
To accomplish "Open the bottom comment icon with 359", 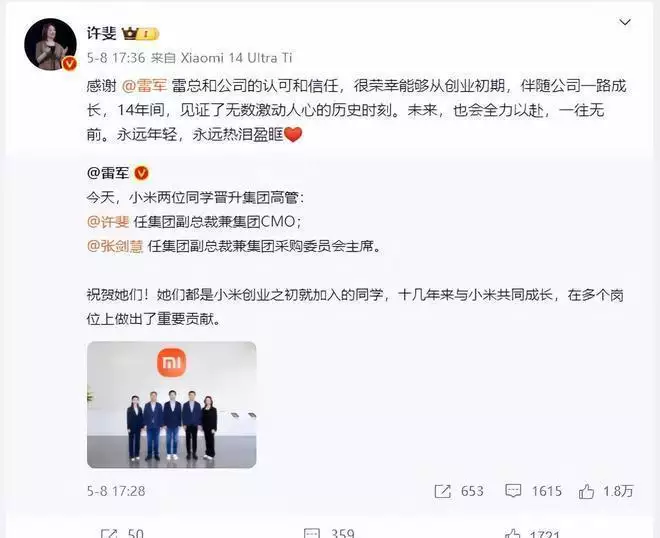I will click(x=311, y=533).
